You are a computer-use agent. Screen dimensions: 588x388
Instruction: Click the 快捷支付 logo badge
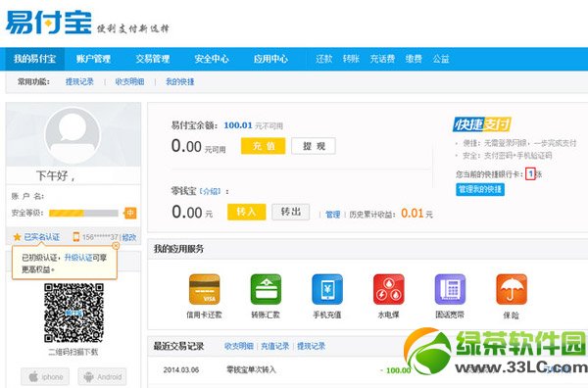point(482,124)
